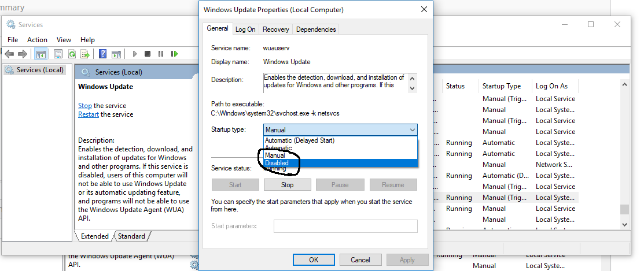The image size is (644, 271).
Task: Open the Action menu
Action: [x=37, y=40]
